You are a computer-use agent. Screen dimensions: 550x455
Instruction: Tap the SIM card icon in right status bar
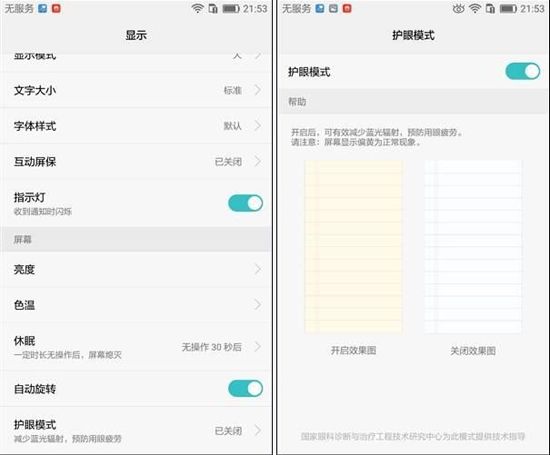click(x=490, y=8)
